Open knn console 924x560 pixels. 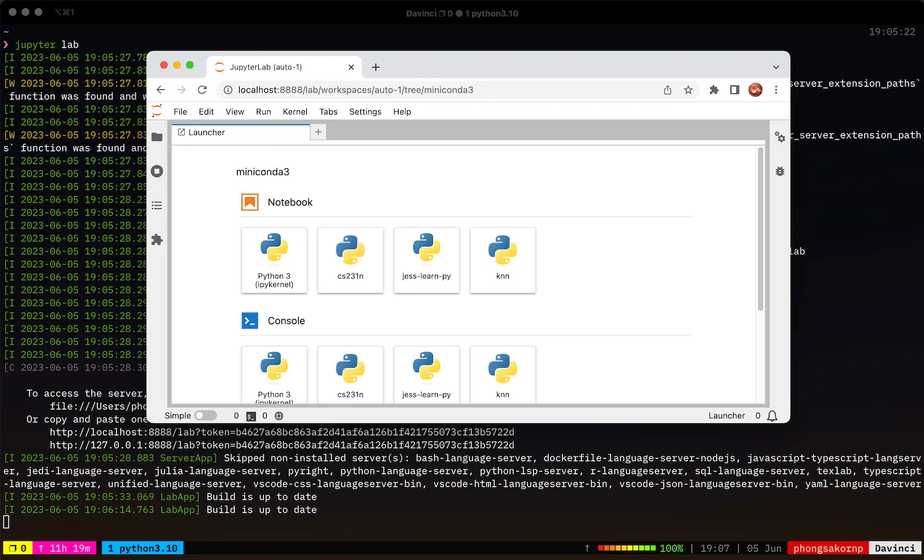click(503, 375)
